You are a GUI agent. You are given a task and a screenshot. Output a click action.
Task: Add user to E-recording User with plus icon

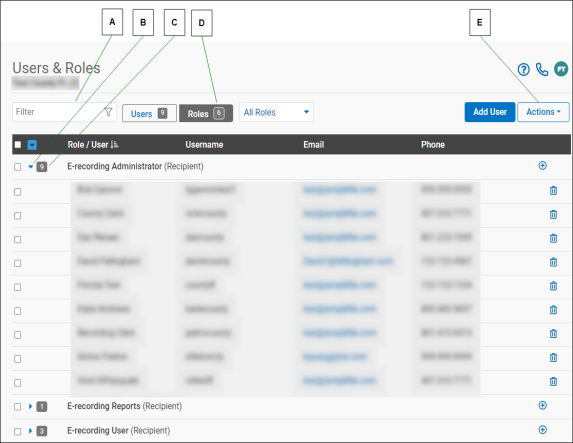(543, 430)
